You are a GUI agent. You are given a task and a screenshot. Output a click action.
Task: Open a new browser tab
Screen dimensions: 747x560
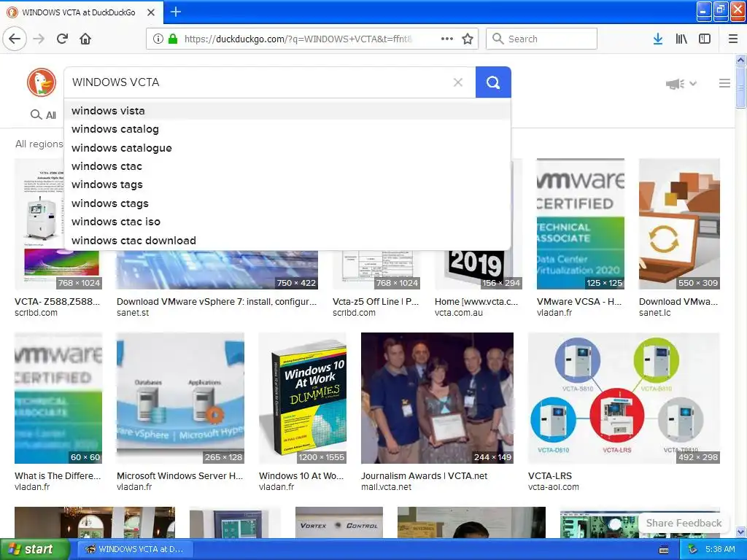pyautogui.click(x=175, y=12)
